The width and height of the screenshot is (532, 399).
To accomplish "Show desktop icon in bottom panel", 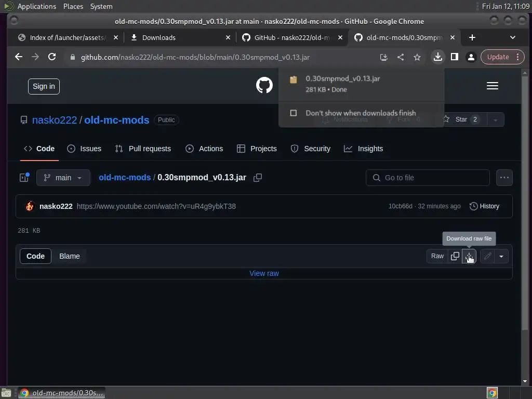I will [x=6, y=393].
